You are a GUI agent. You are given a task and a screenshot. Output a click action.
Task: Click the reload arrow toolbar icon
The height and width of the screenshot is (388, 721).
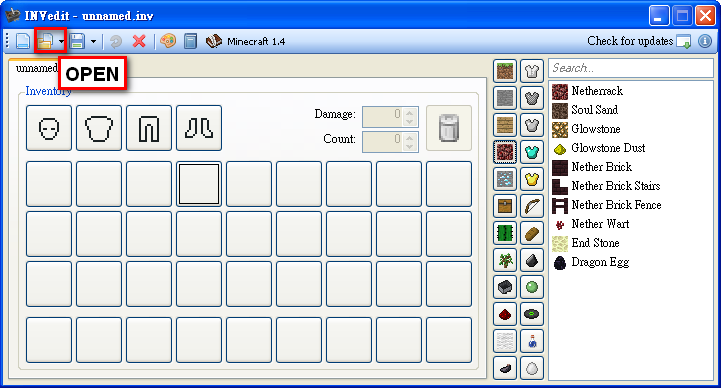116,41
